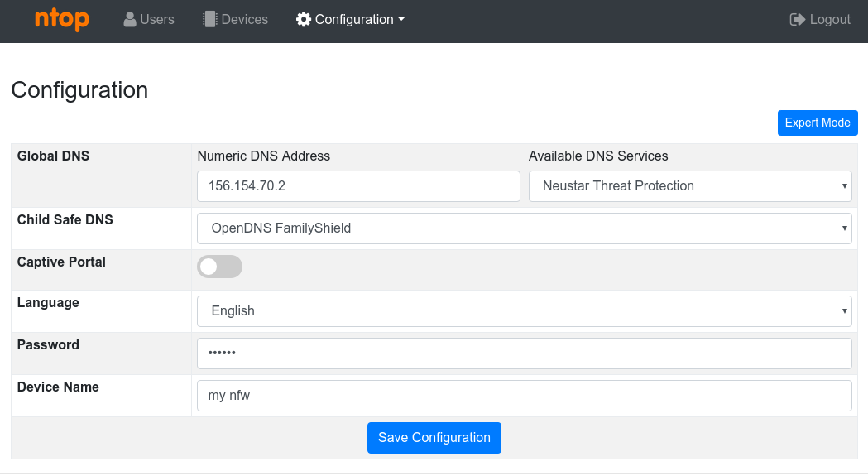Focus the Password field
This screenshot has width=868, height=476.
point(525,353)
